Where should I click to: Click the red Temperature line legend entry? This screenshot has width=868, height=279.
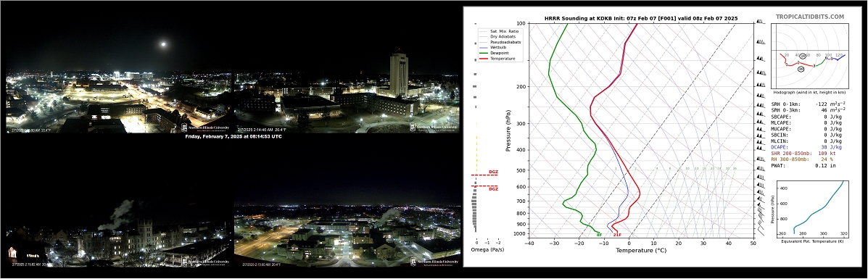[497, 58]
